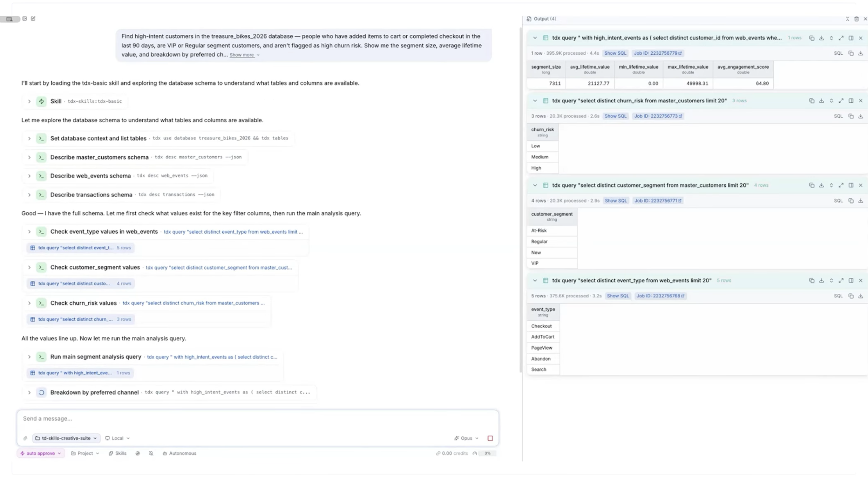The image size is (868, 478).
Task: Open Job ID 2232756773 link
Action: [658, 116]
